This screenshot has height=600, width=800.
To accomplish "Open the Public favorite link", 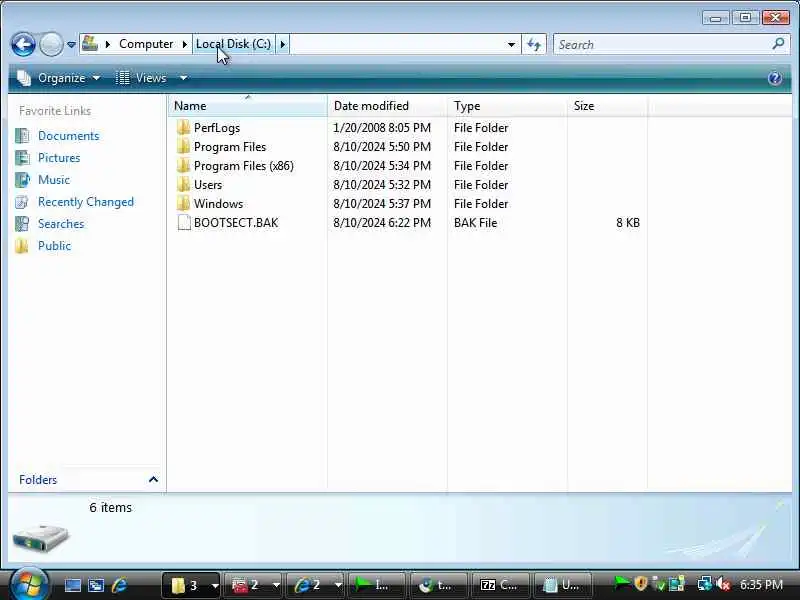I will 54,245.
